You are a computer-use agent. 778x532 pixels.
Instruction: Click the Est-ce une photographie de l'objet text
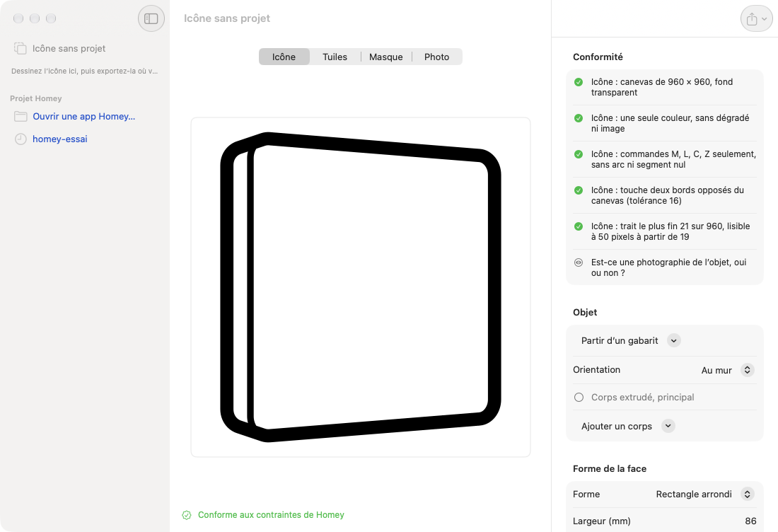click(x=668, y=267)
